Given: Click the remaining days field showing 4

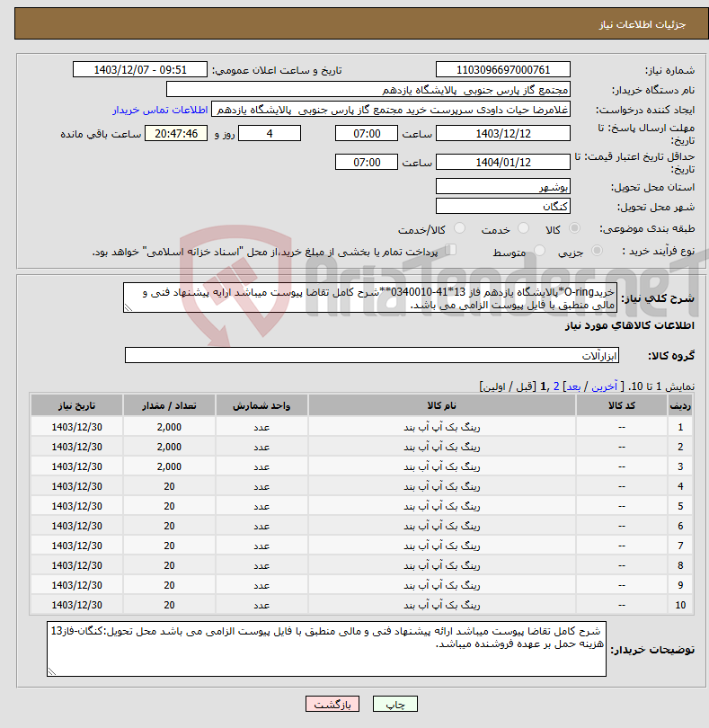Looking at the screenshot, I should (x=270, y=133).
